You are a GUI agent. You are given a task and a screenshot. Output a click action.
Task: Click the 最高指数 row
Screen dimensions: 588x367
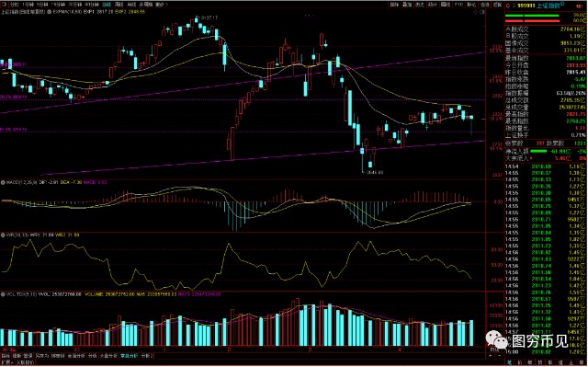click(545, 114)
